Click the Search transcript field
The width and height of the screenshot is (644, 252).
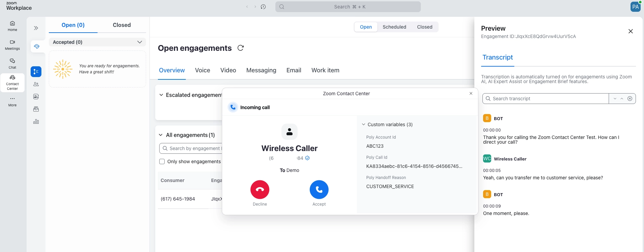point(546,99)
